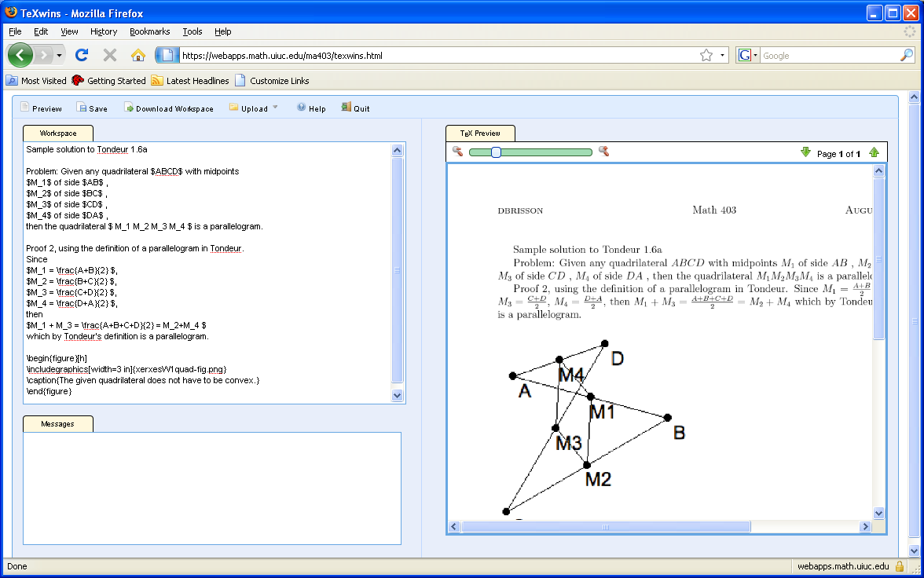Expand the Upload dropdown menu
This screenshot has height=578, width=924.
click(275, 108)
